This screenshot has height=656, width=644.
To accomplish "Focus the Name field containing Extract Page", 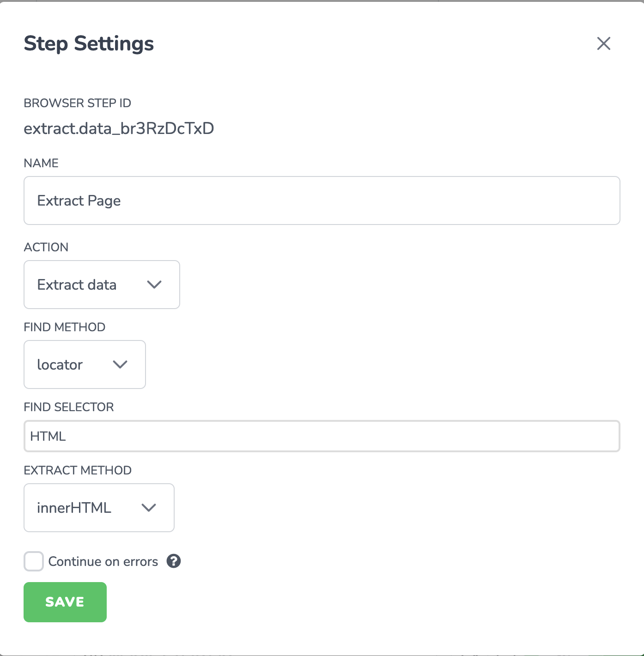I will click(322, 200).
